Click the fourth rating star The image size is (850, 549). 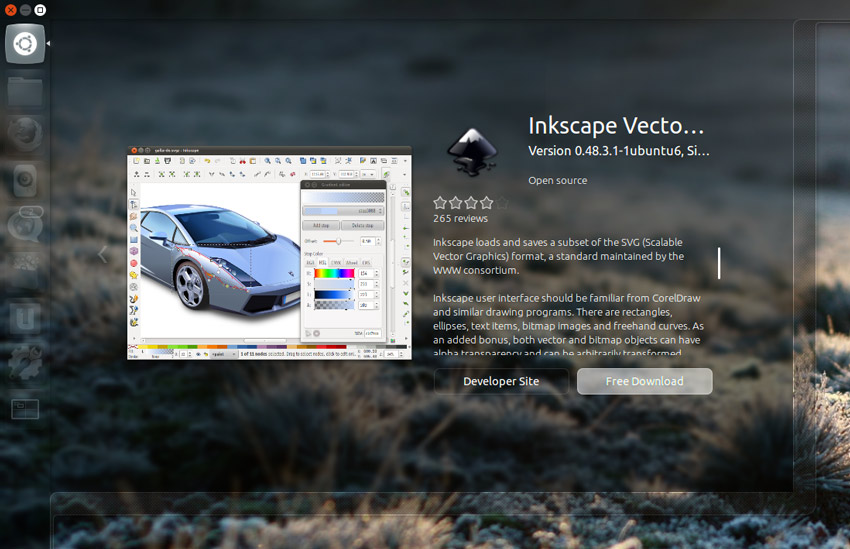point(486,203)
